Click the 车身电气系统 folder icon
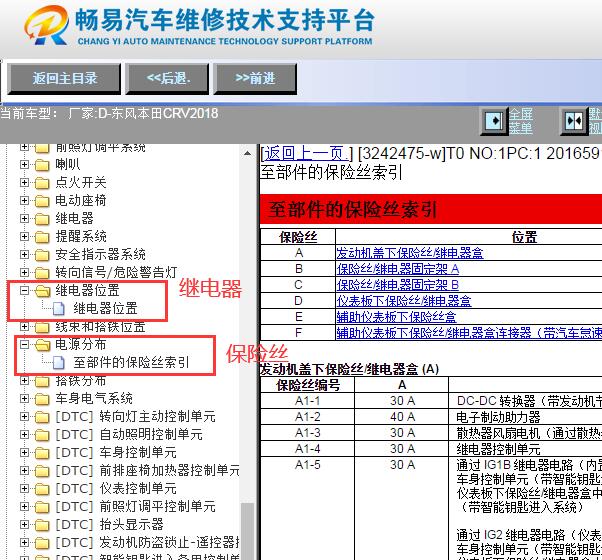This screenshot has height=560, width=602. [42, 399]
